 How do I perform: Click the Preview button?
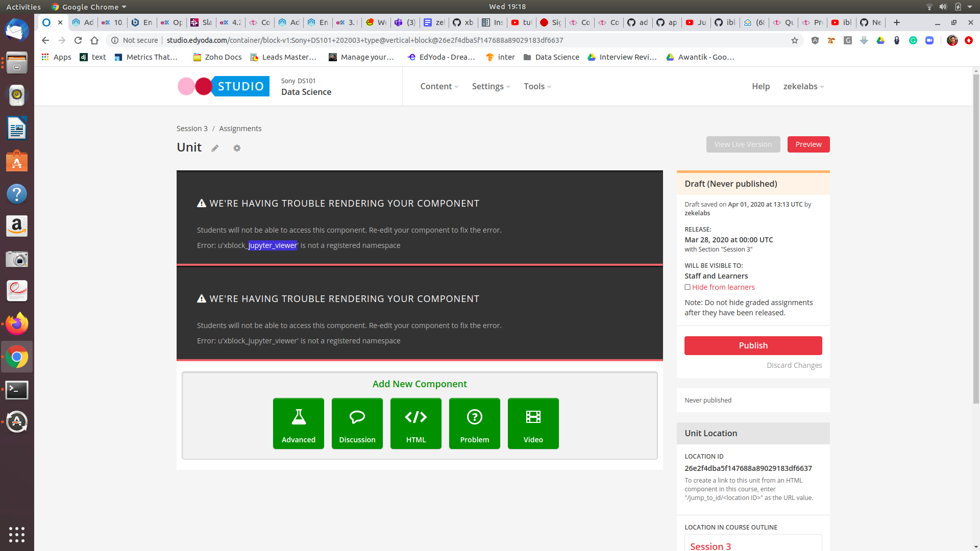coord(808,144)
